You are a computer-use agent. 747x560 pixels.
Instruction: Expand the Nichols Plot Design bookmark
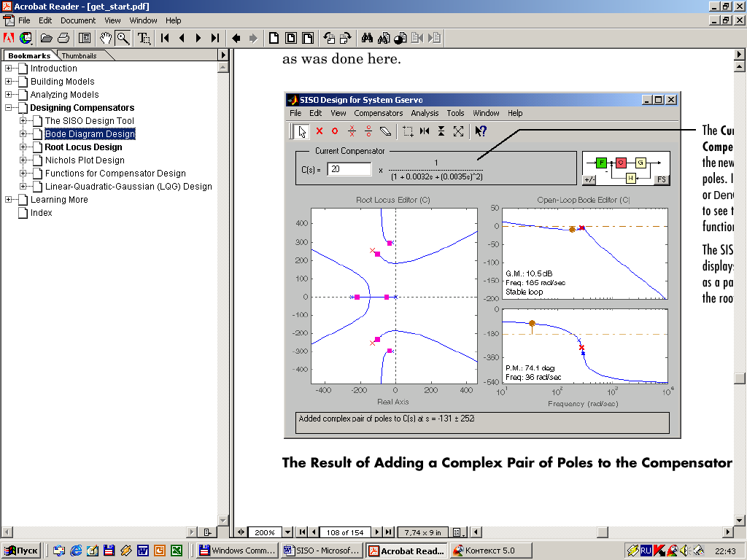[x=23, y=160]
